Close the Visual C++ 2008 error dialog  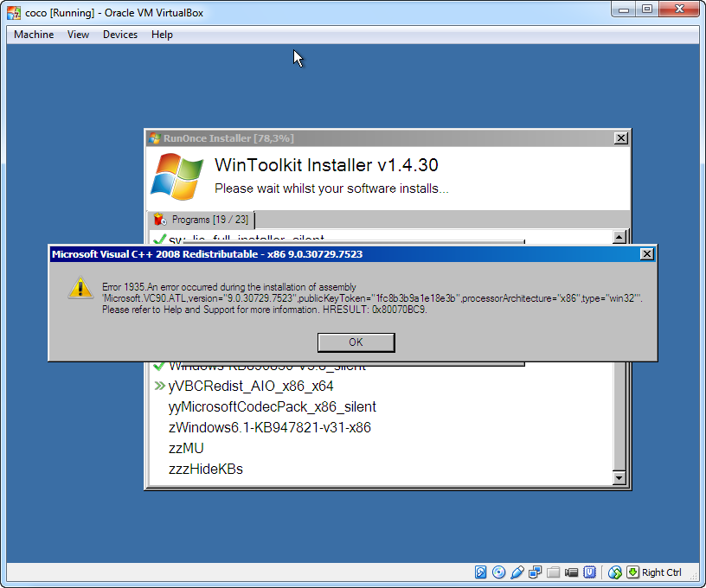[x=646, y=254]
